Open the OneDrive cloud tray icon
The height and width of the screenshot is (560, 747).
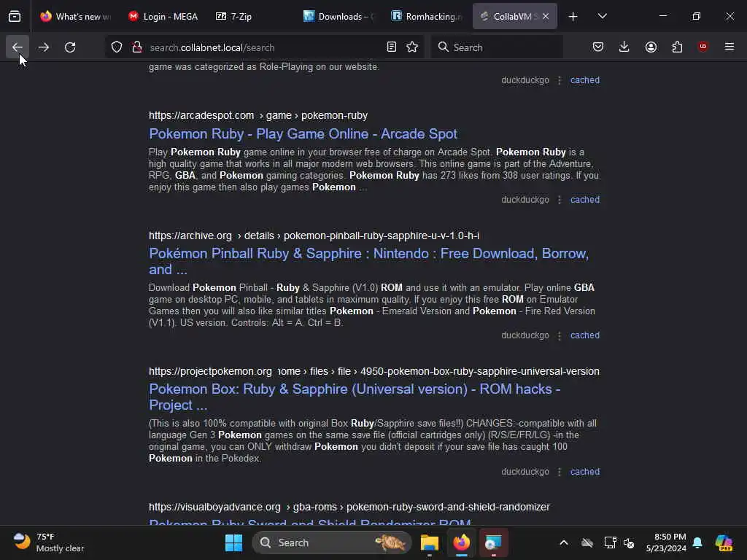coord(587,542)
